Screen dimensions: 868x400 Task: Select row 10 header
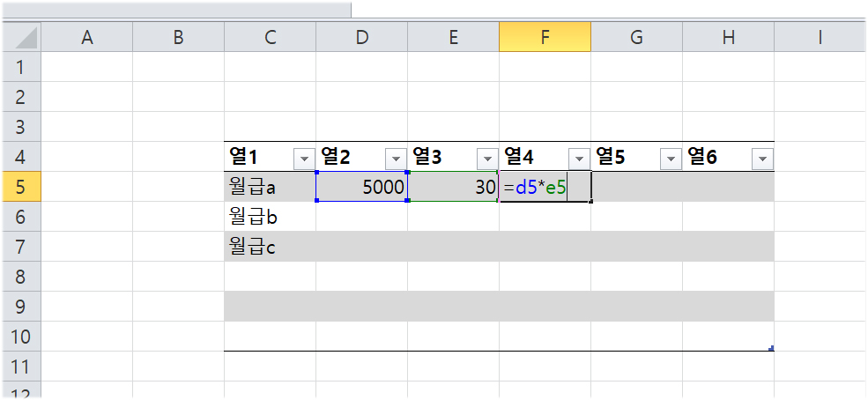coord(21,336)
